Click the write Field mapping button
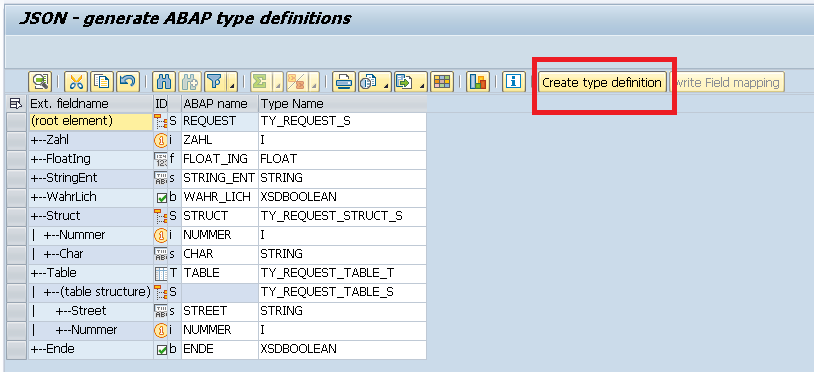The width and height of the screenshot is (814, 372). coord(727,82)
